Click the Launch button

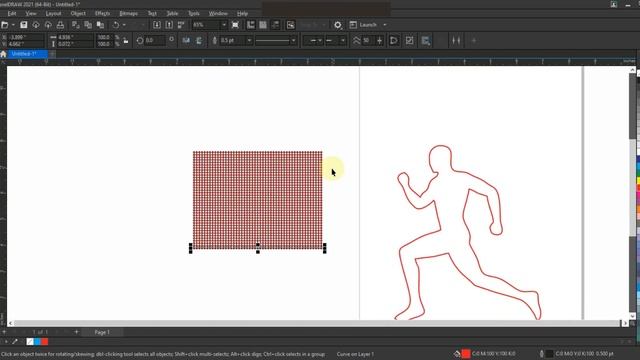[x=364, y=25]
